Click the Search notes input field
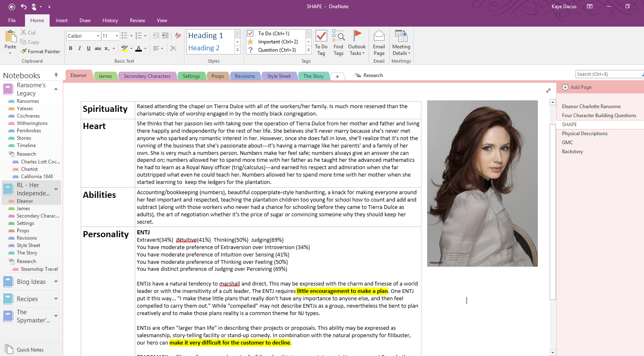This screenshot has height=356, width=644. pos(608,74)
